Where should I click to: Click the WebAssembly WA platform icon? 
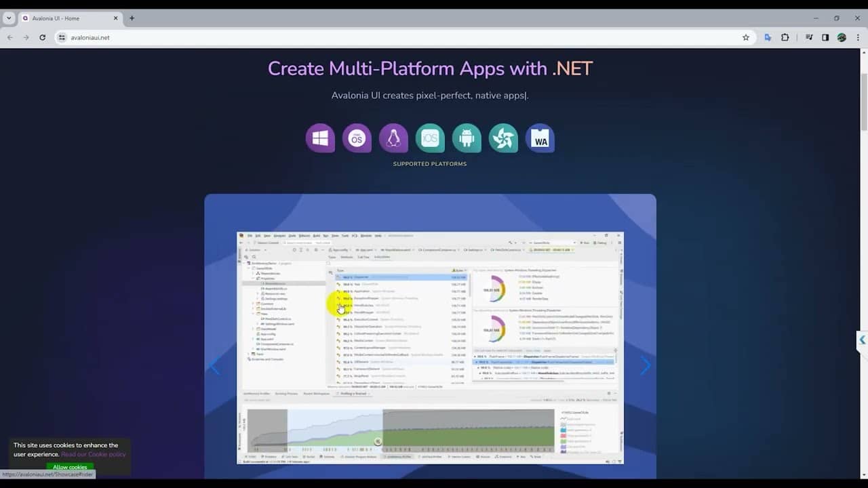tap(540, 138)
